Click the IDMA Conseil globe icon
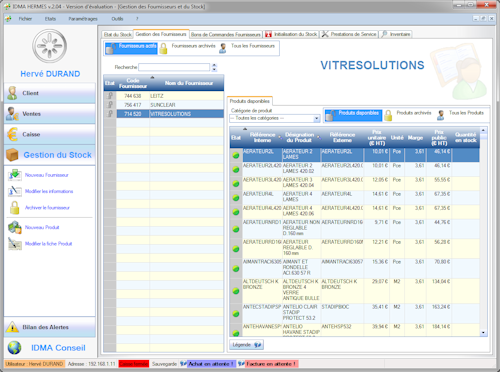Image resolution: width=500 pixels, height=372 pixels. pos(15,348)
